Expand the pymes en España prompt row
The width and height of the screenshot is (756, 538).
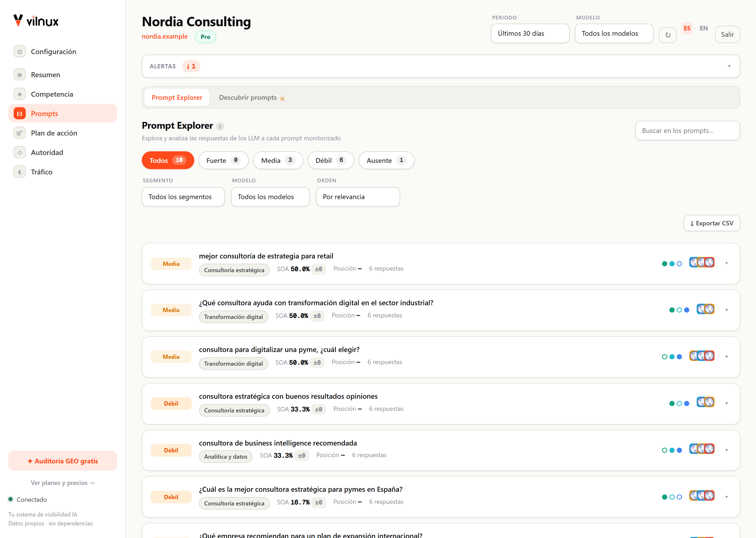pos(727,497)
